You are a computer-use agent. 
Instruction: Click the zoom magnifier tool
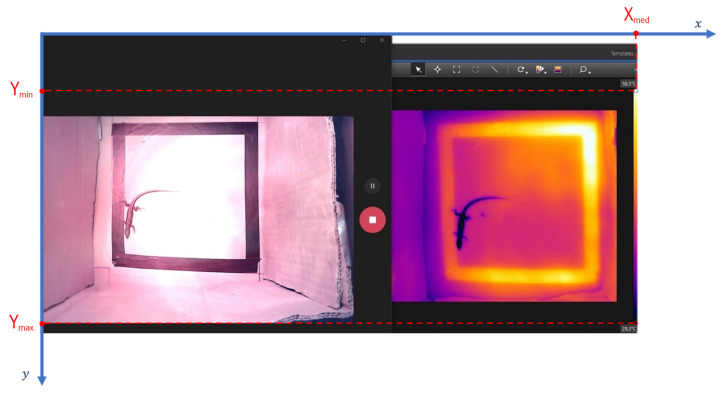click(x=583, y=70)
